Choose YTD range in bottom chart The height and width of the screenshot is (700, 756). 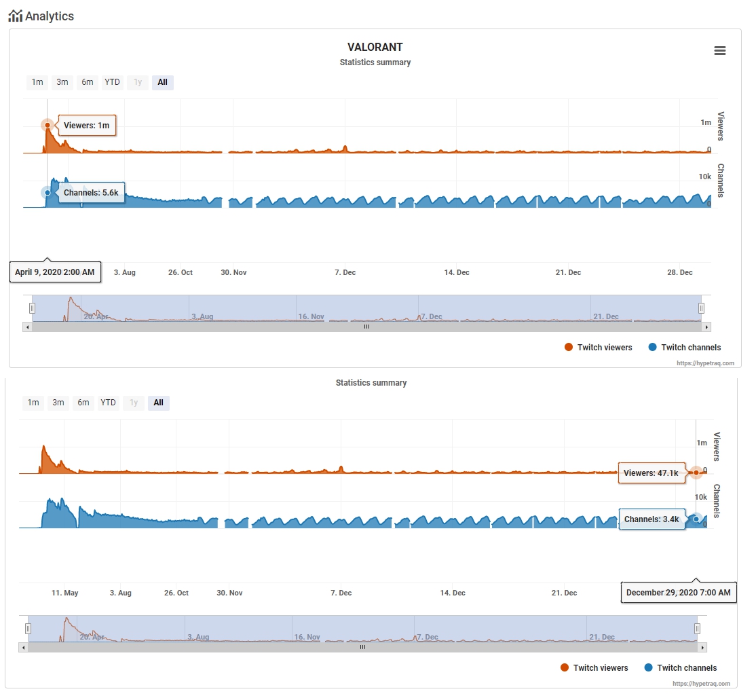(108, 403)
